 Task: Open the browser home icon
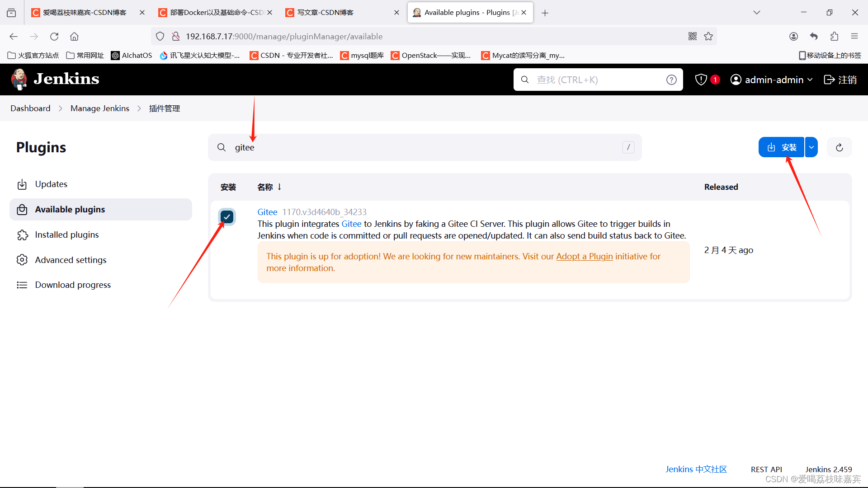click(x=74, y=36)
